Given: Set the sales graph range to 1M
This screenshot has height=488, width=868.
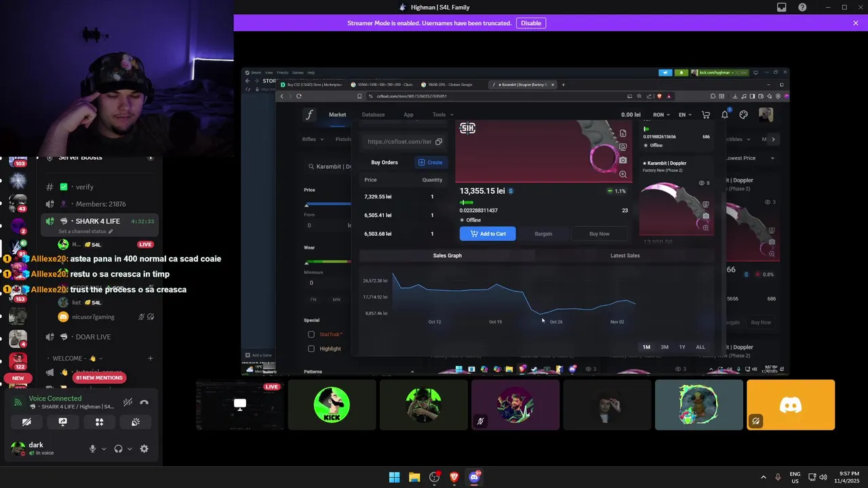Looking at the screenshot, I should point(646,347).
